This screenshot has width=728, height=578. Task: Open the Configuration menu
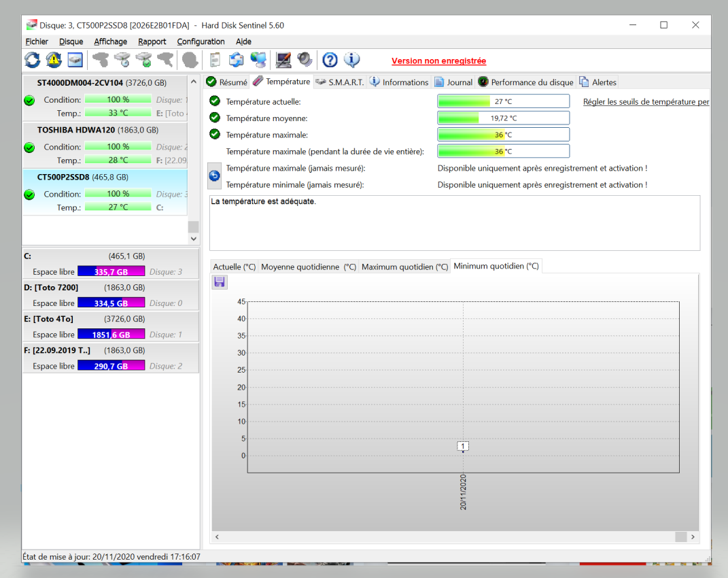point(201,41)
